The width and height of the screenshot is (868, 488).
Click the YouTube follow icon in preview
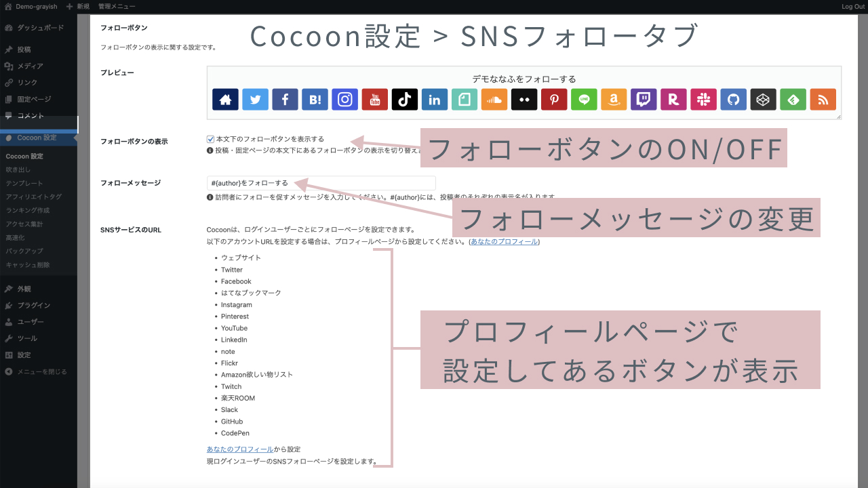pyautogui.click(x=374, y=100)
